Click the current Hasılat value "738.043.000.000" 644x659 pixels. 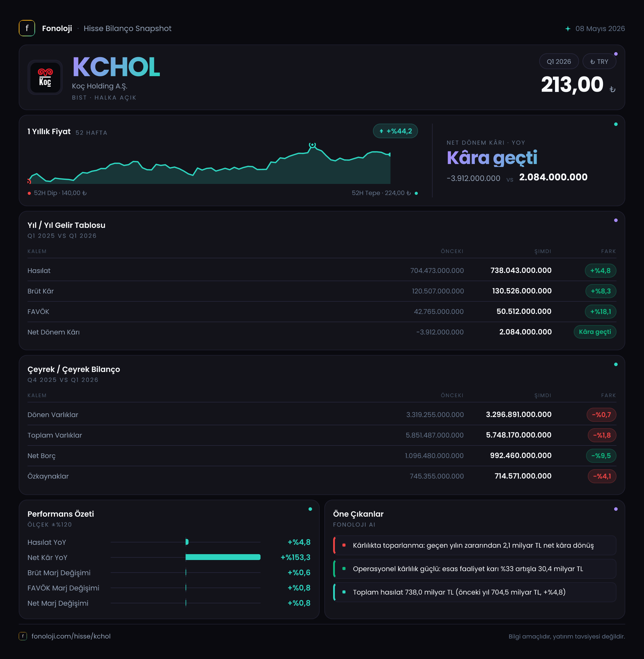point(521,270)
